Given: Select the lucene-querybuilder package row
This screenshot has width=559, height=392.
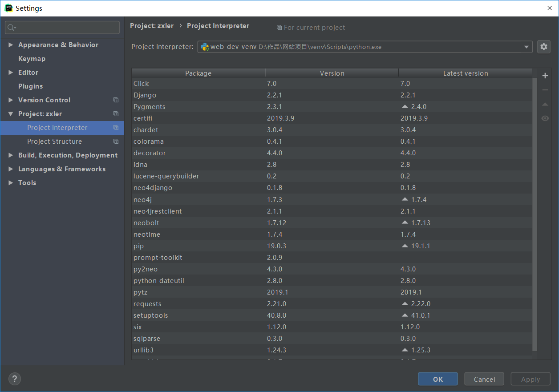Looking at the screenshot, I should (x=332, y=176).
